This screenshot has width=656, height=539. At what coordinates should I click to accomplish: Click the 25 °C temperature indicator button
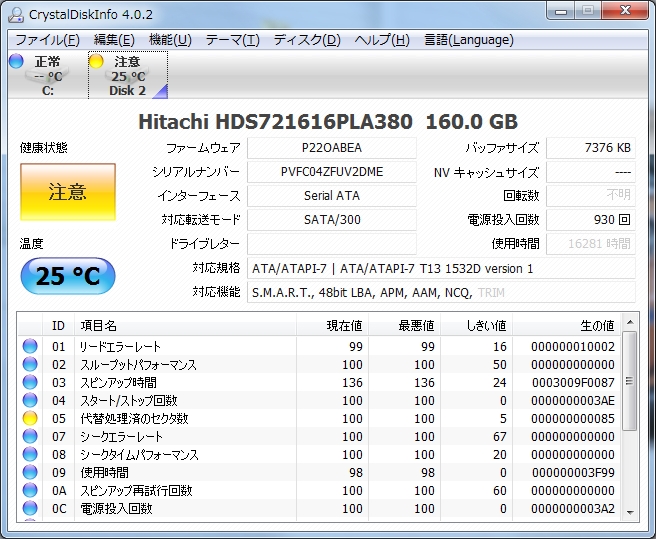coord(68,276)
